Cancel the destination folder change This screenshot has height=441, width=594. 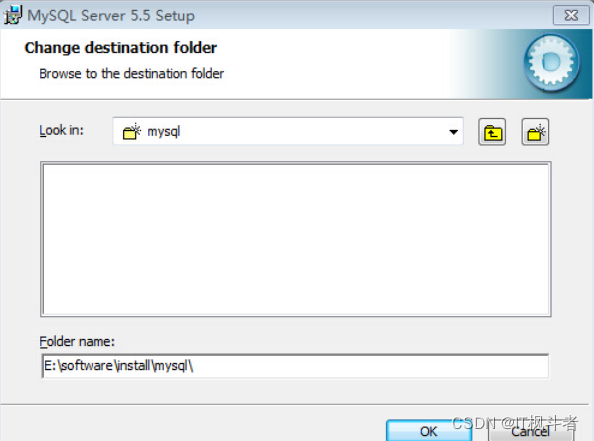531,431
